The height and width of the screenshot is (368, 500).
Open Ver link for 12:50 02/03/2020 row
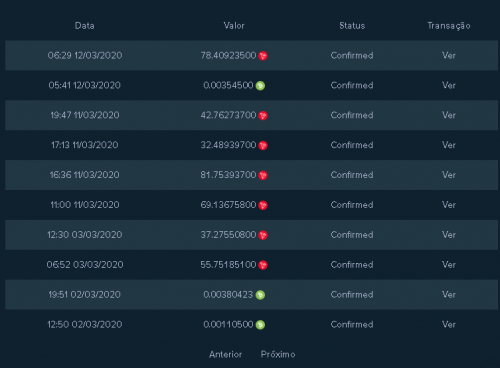(x=449, y=324)
